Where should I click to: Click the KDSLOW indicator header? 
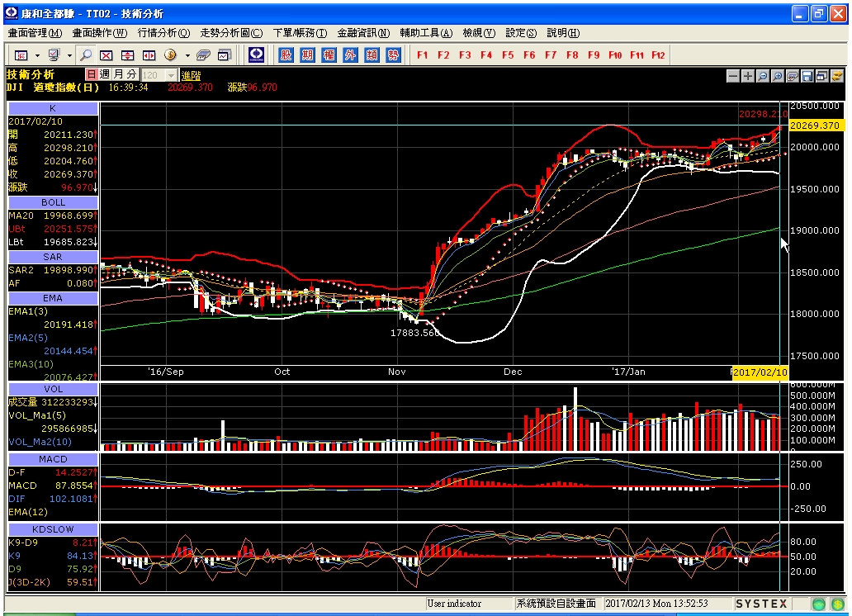(53, 529)
